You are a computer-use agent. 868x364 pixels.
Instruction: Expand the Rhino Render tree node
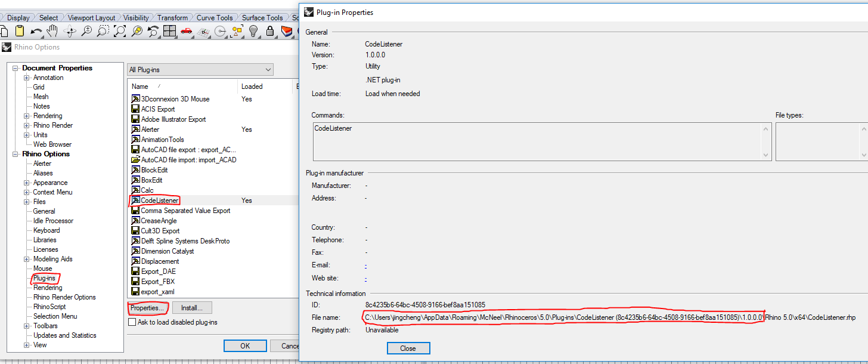(27, 125)
